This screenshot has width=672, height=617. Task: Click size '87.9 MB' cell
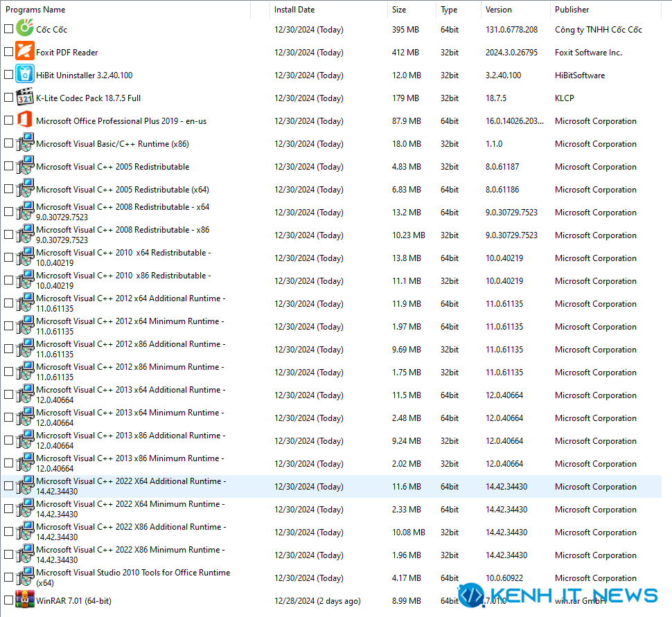click(406, 120)
